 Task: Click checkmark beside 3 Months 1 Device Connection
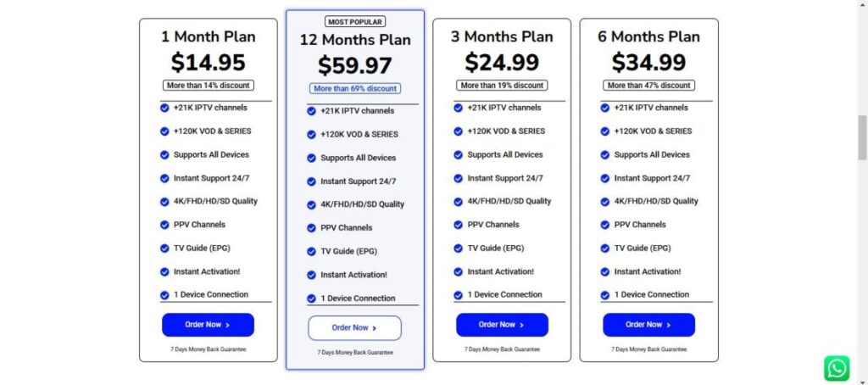[459, 295]
